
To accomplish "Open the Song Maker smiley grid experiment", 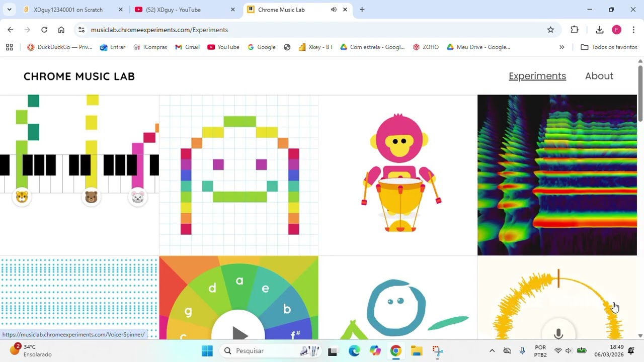I will (238, 175).
